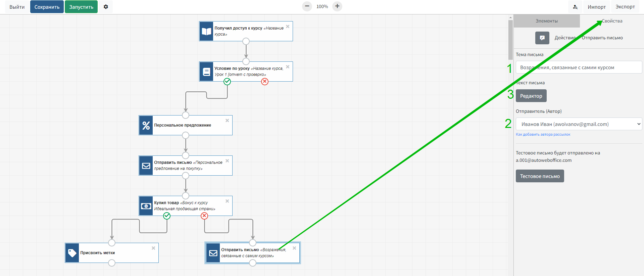Click the user search icon near Импорт
The image size is (644, 276).
575,7
